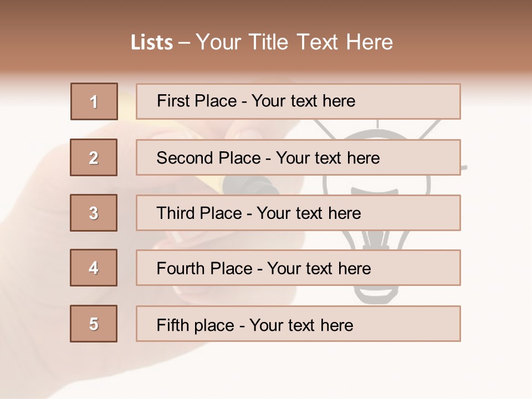Viewport: 532px width, 399px height.
Task: Select the number 1 box
Action: (x=94, y=101)
